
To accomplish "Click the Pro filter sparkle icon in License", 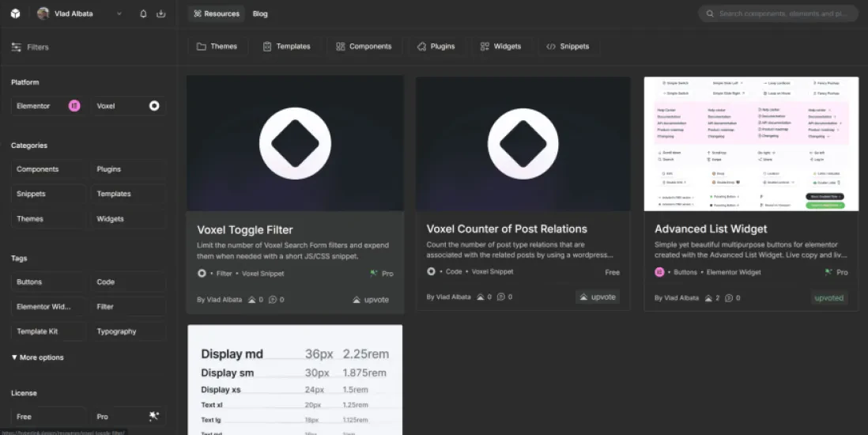I will (154, 416).
